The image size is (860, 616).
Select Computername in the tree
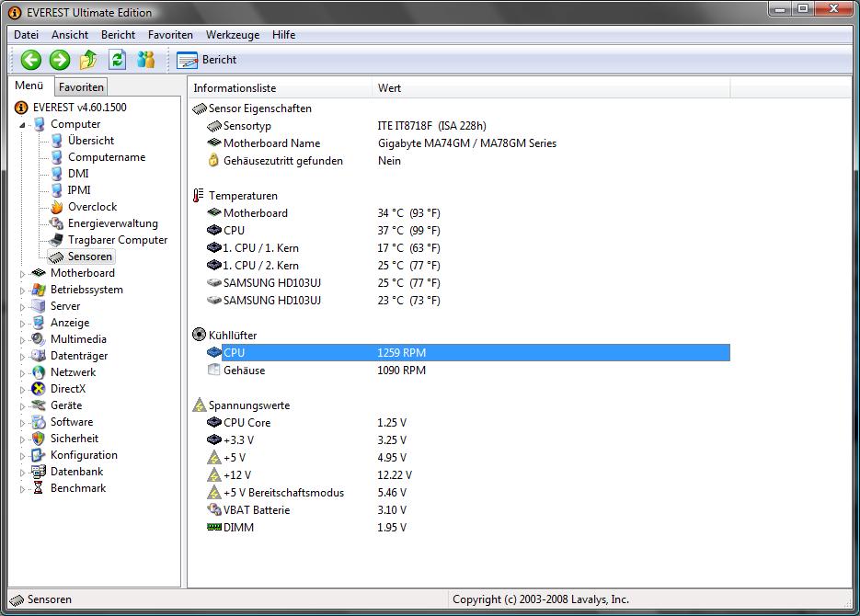(107, 156)
